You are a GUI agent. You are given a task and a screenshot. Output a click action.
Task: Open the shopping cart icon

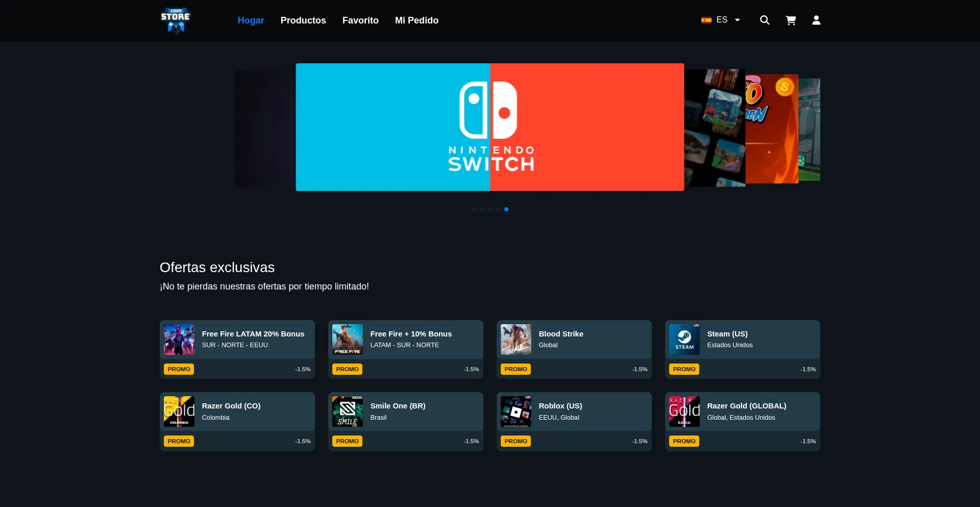pos(791,20)
